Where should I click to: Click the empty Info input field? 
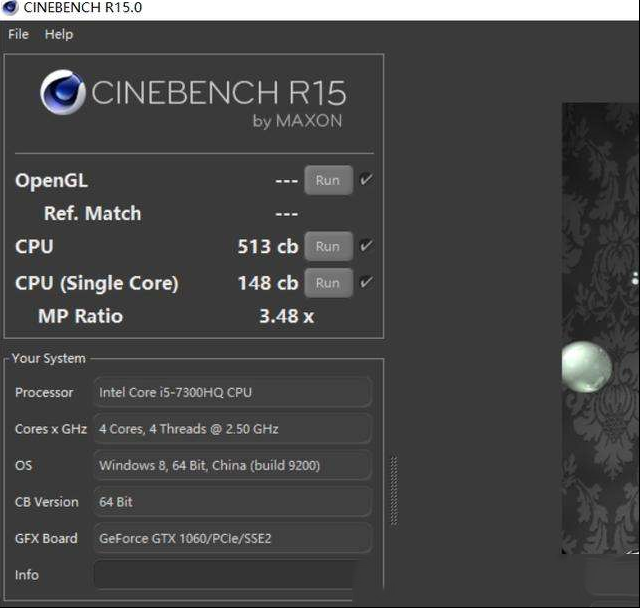[x=224, y=575]
